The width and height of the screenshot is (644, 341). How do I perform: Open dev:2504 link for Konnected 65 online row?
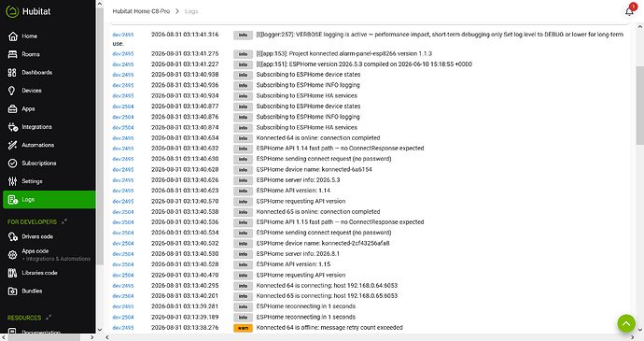[123, 212]
